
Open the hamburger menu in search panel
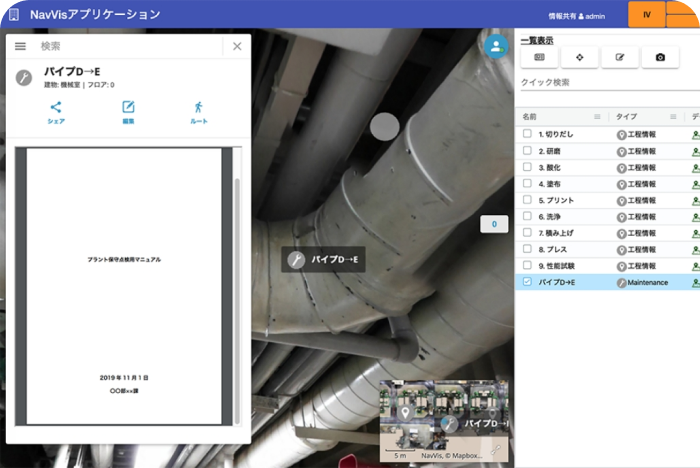tap(20, 46)
